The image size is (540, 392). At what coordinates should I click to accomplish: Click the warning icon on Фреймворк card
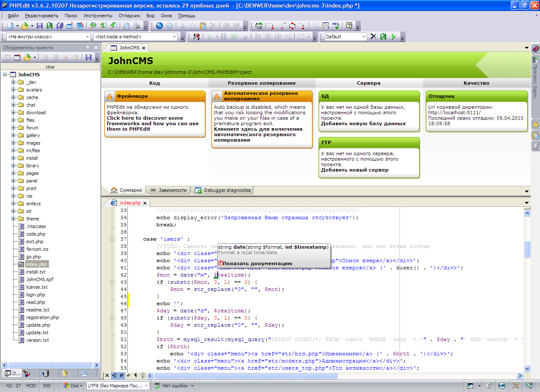[x=110, y=96]
